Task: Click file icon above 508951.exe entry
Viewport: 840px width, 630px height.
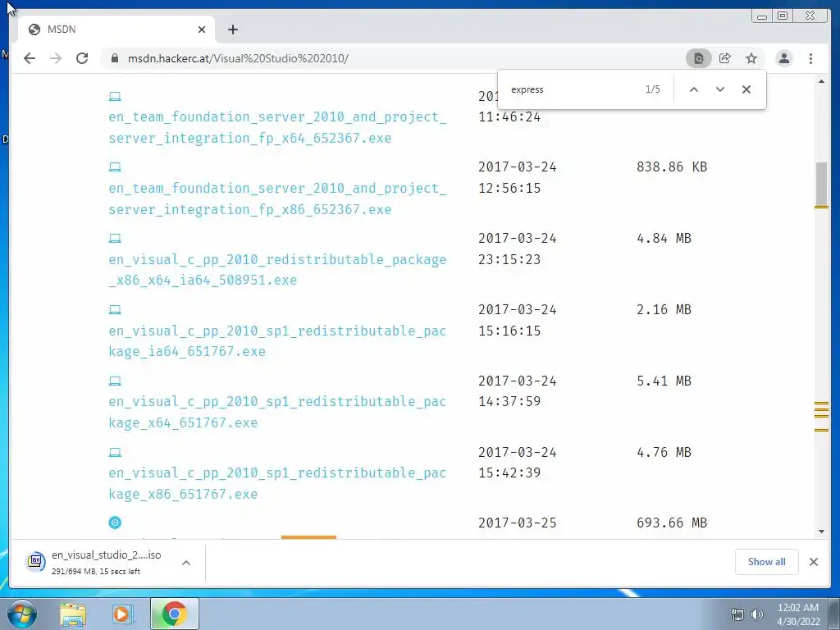Action: click(x=115, y=239)
